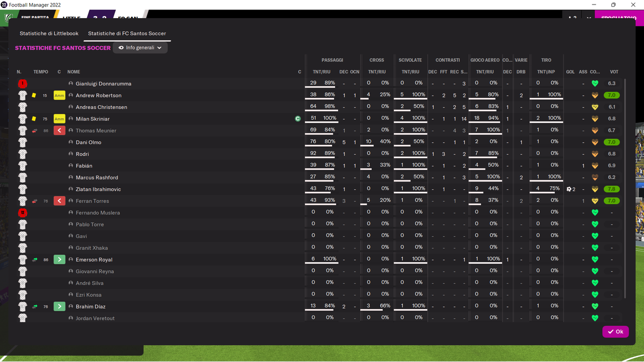This screenshot has width=644, height=362.
Task: Select Statistiche di FC Santos Soccer tab
Action: pyautogui.click(x=127, y=34)
